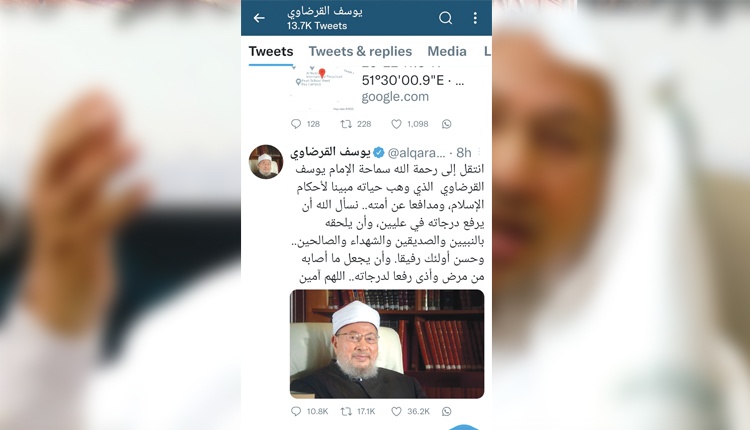750x430 pixels.
Task: Reply to the tweet with 128 comments
Action: click(296, 124)
